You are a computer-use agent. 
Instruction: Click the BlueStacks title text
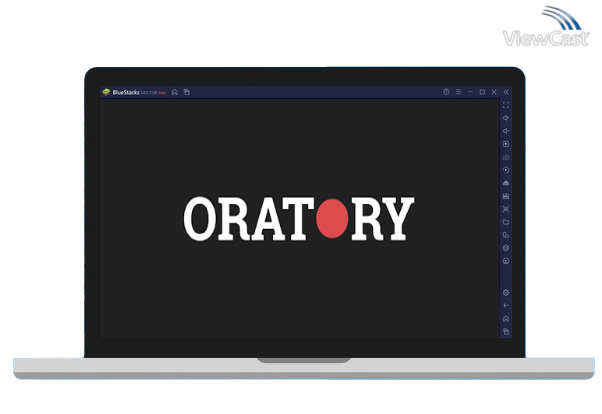[126, 93]
